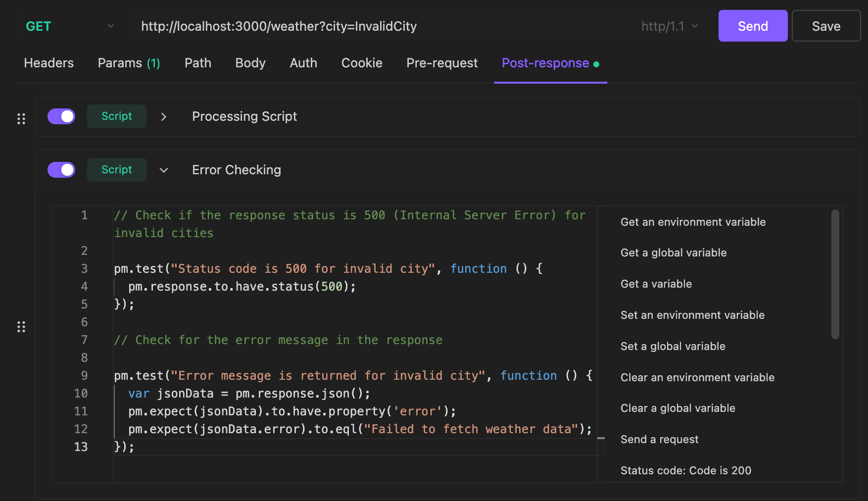Click the Script tag for Processing Script
The height and width of the screenshot is (501, 868).
coord(117,116)
